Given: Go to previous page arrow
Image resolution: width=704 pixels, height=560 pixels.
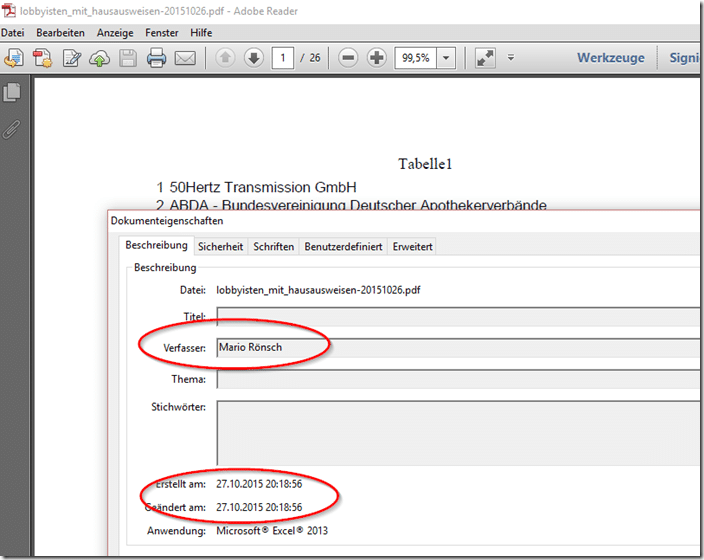Looking at the screenshot, I should coord(225,58).
